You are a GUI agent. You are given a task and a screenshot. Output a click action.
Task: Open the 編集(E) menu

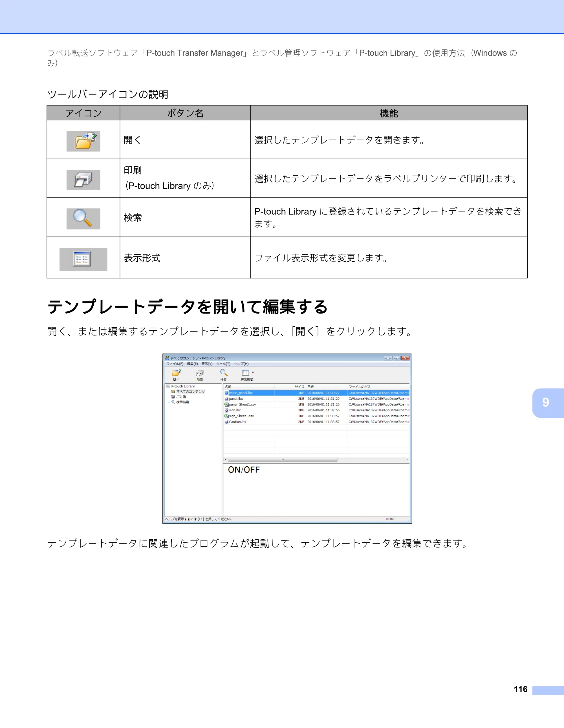pos(192,364)
